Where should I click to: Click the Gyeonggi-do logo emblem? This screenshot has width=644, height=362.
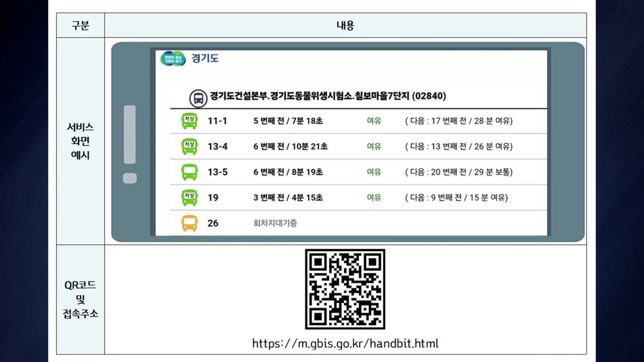[x=173, y=58]
